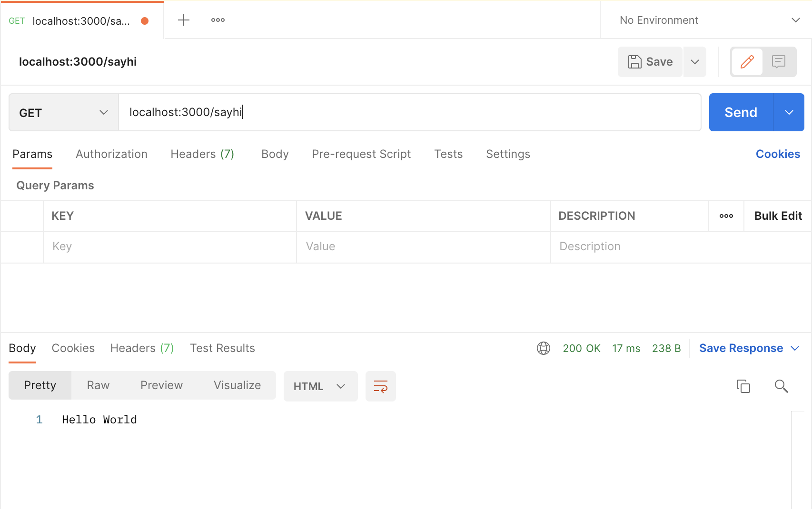Viewport: 812px width, 509px height.
Task: Select the Visualize response view
Action: [x=237, y=385]
